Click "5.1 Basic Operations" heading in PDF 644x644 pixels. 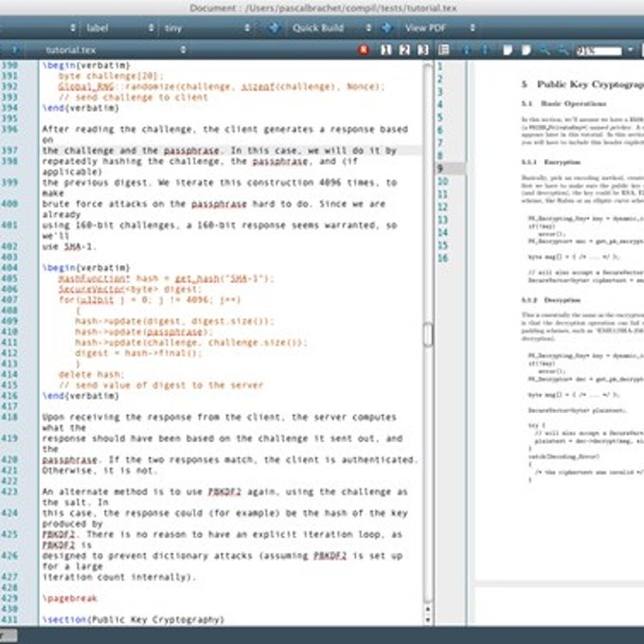[563, 104]
